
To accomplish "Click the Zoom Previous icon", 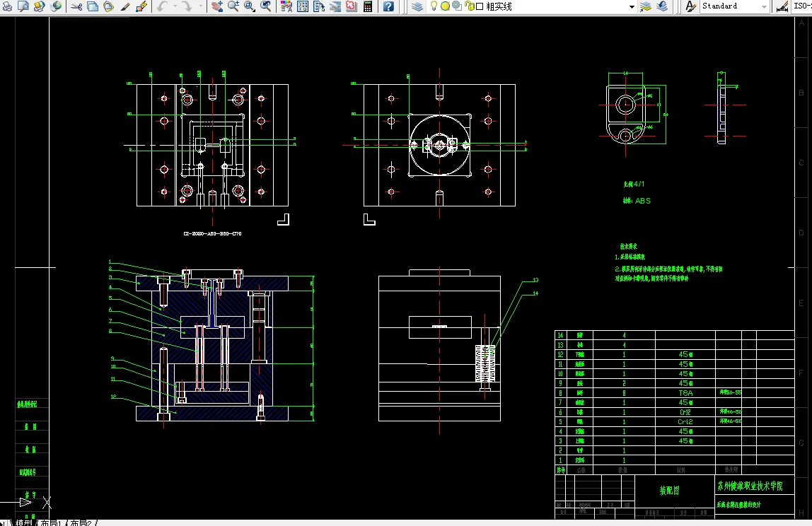I will pyautogui.click(x=266, y=6).
